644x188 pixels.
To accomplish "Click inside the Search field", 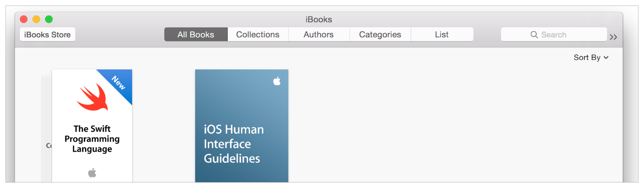I will click(554, 34).
